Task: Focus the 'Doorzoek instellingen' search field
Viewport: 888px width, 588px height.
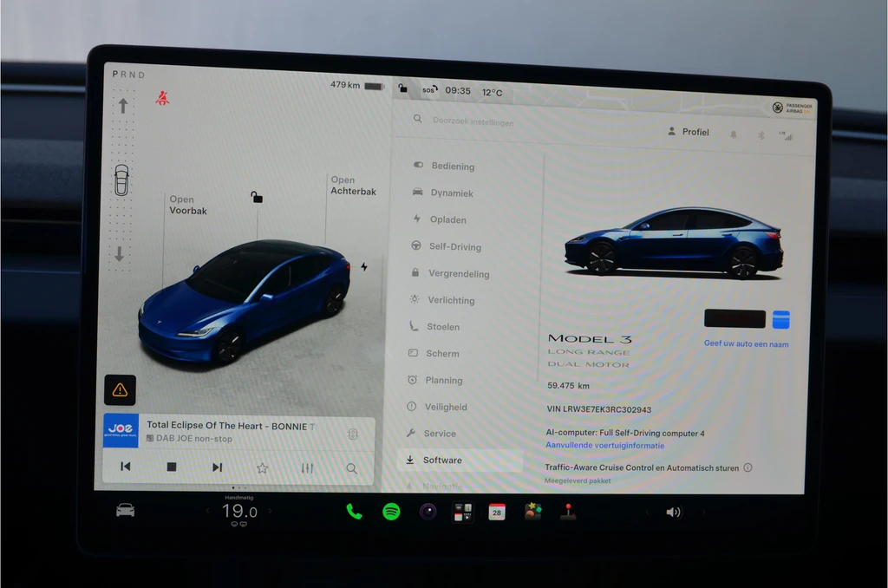Action: [473, 121]
